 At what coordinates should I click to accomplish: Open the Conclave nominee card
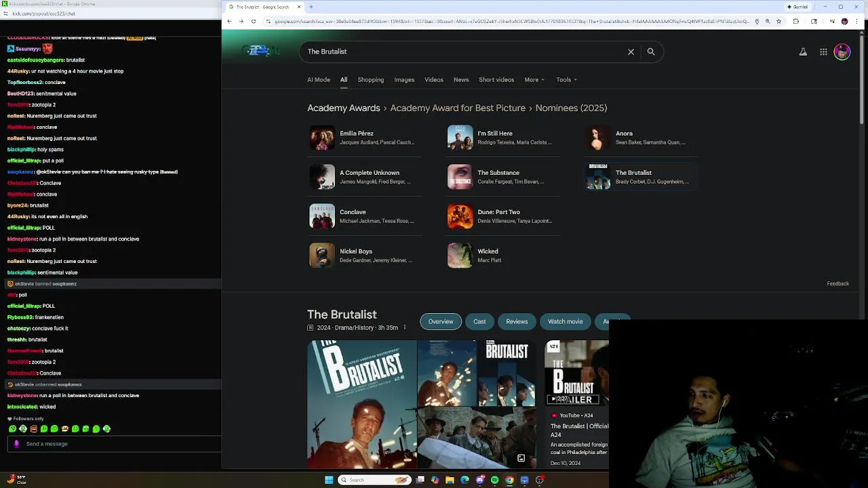[365, 216]
